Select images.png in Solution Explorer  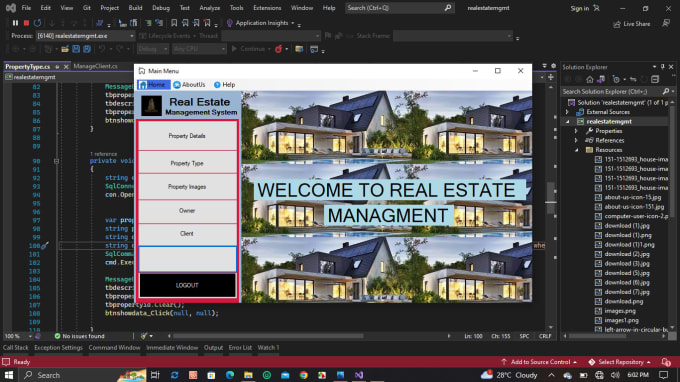click(x=620, y=311)
